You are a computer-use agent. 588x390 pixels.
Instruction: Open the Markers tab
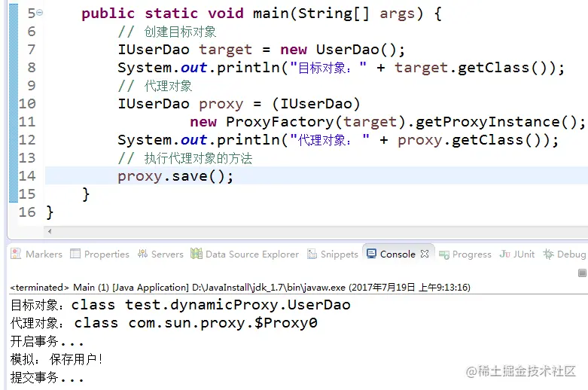click(36, 254)
